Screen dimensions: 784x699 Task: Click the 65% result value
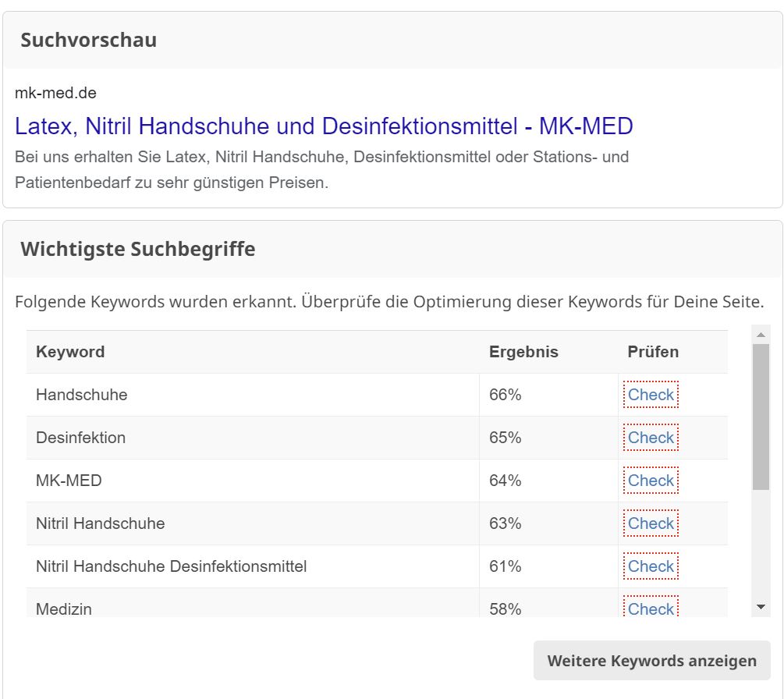[x=505, y=438]
